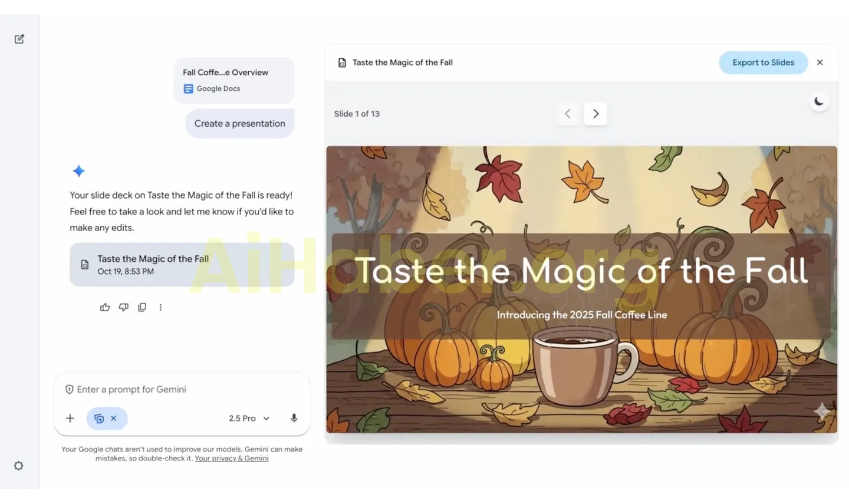Toggle dark mode with the moon icon

[x=819, y=101]
